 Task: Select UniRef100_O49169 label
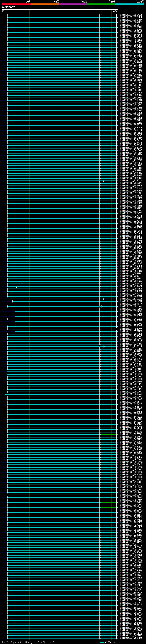click(x=131, y=63)
